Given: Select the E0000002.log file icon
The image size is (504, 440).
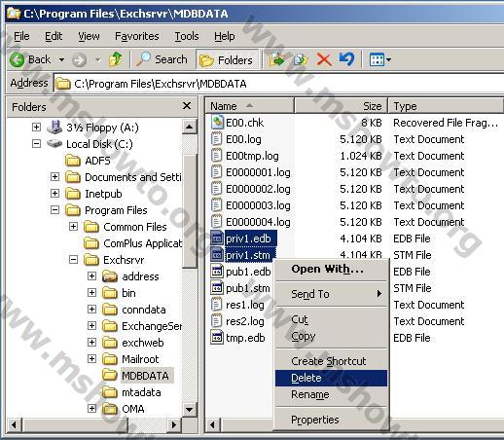Looking at the screenshot, I should point(217,189).
